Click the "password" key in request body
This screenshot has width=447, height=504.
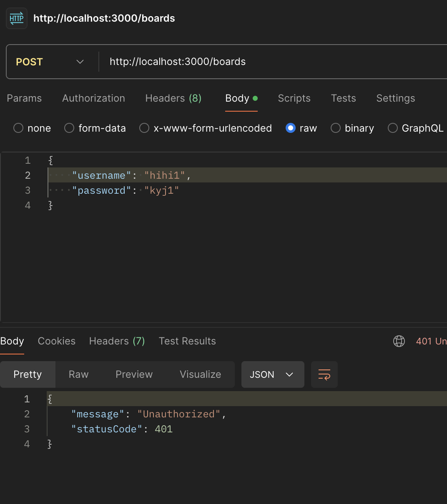[x=101, y=190]
